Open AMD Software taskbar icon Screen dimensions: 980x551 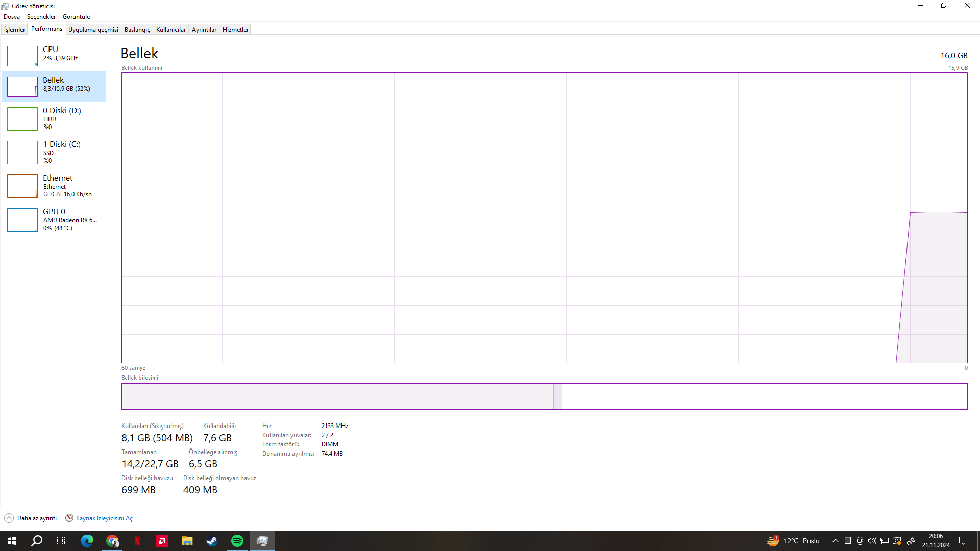click(x=162, y=541)
